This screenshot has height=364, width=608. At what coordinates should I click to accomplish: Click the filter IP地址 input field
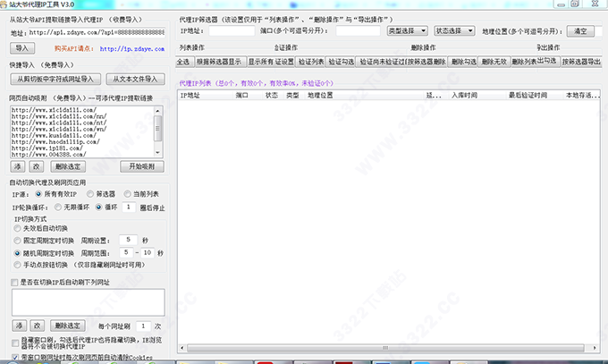tap(232, 31)
